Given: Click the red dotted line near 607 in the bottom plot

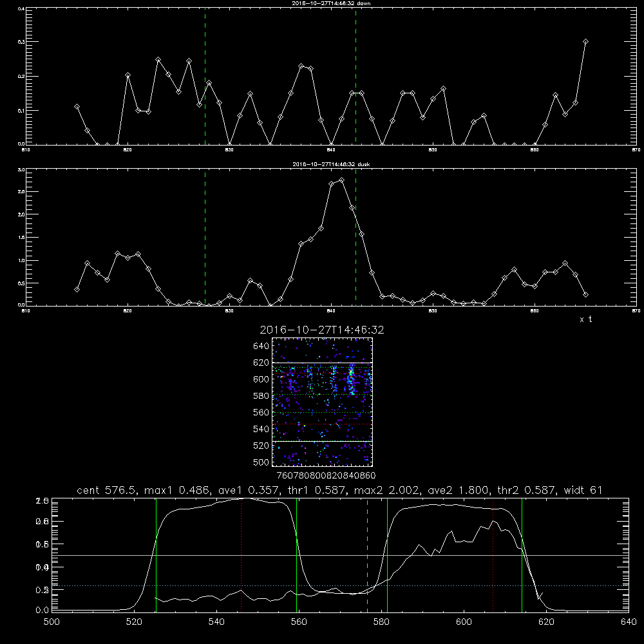Looking at the screenshot, I should [493, 554].
